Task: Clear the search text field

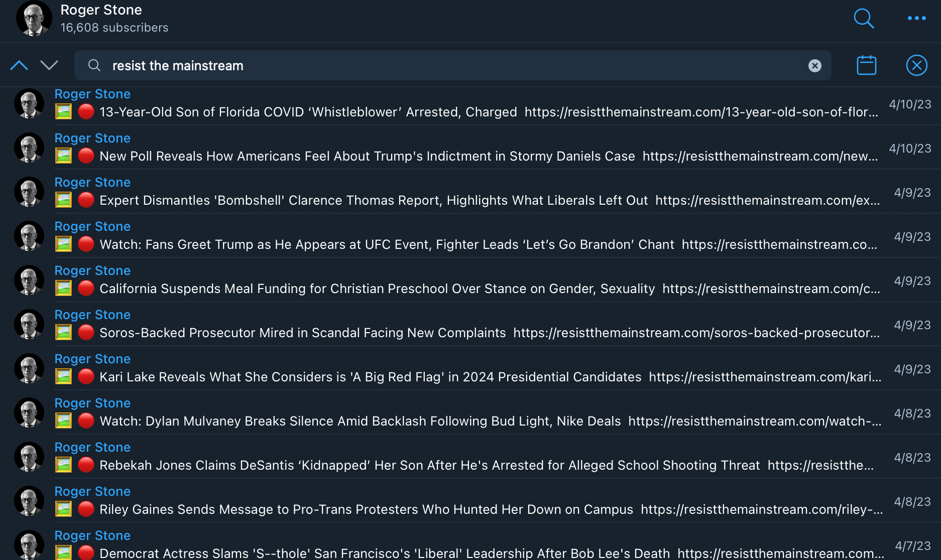Action: pos(814,66)
